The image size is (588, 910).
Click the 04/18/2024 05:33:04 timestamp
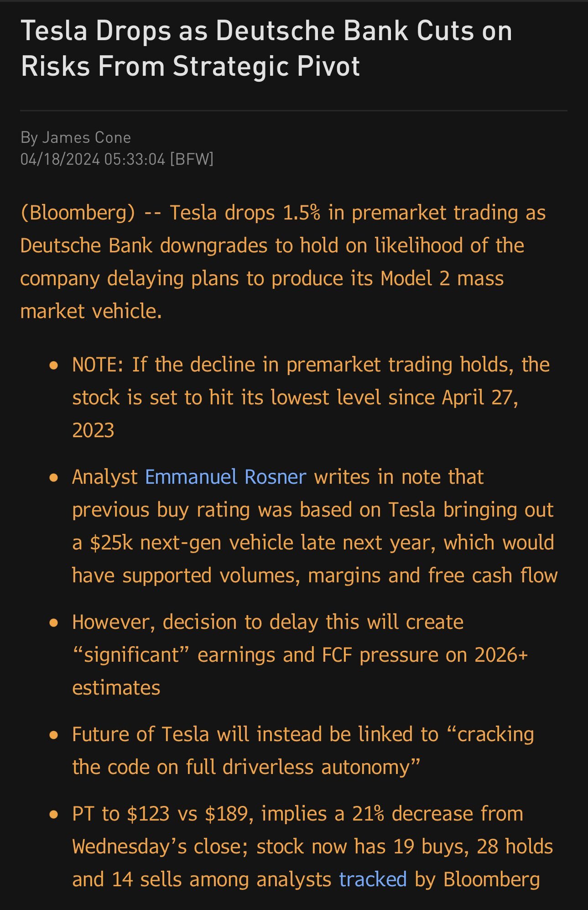pos(93,159)
